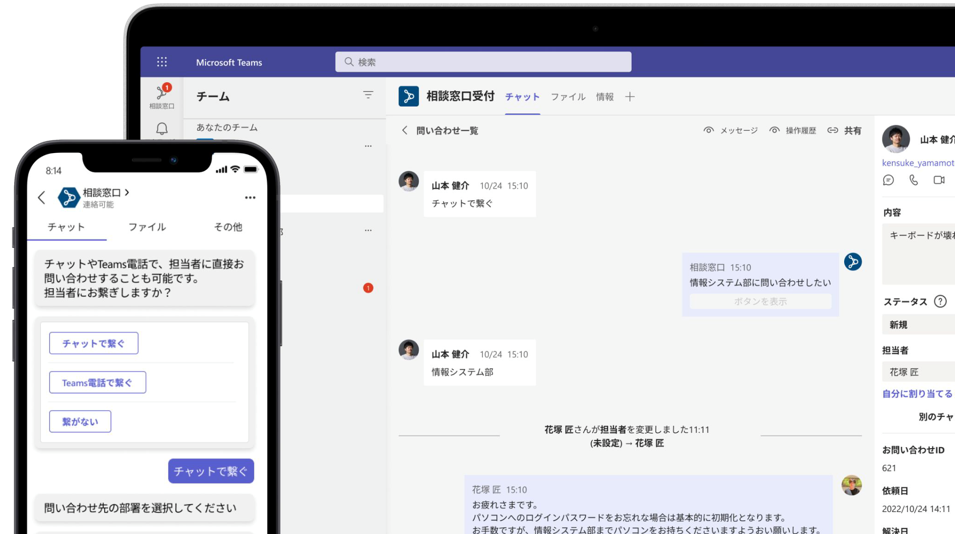Click 別のチャ button in side panel
The height and width of the screenshot is (548, 965).
click(936, 417)
